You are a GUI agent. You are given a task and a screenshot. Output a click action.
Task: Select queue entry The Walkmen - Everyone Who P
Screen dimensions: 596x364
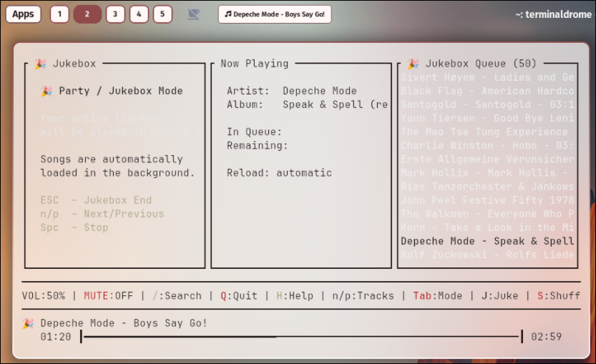(487, 214)
